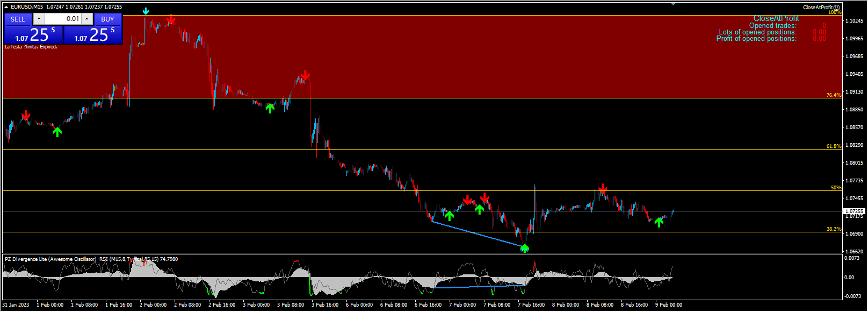Click the 'Profit of opened positions:' label
The image size is (868, 312).
[x=757, y=38]
